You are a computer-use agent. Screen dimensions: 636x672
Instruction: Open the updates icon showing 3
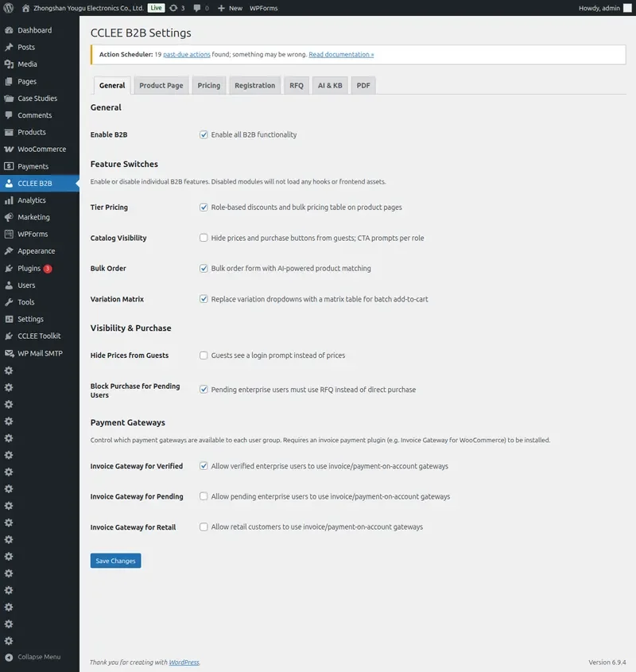(173, 8)
